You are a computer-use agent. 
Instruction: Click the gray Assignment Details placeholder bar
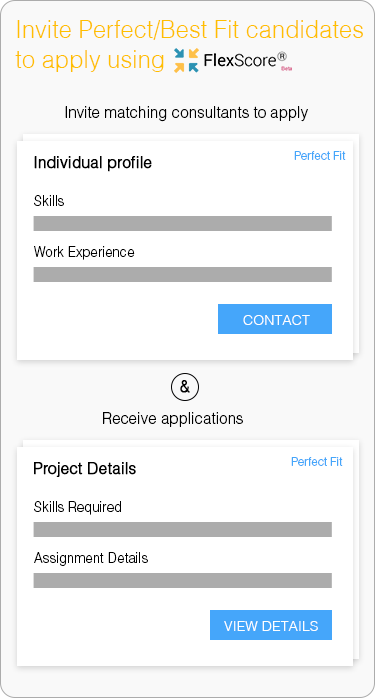183,580
